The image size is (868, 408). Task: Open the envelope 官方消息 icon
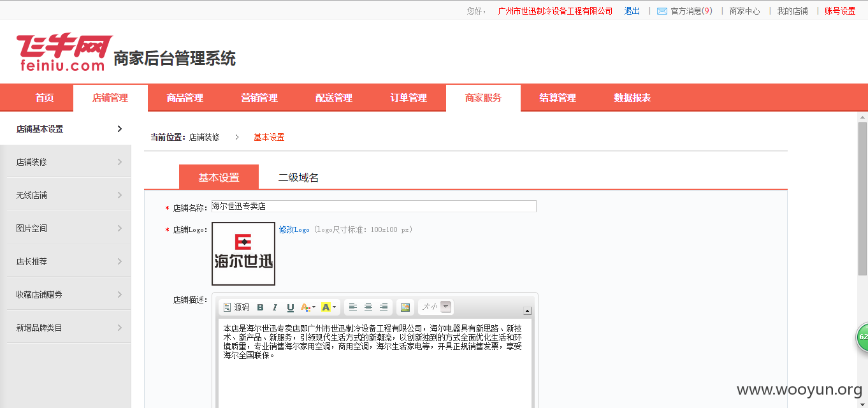coord(662,11)
